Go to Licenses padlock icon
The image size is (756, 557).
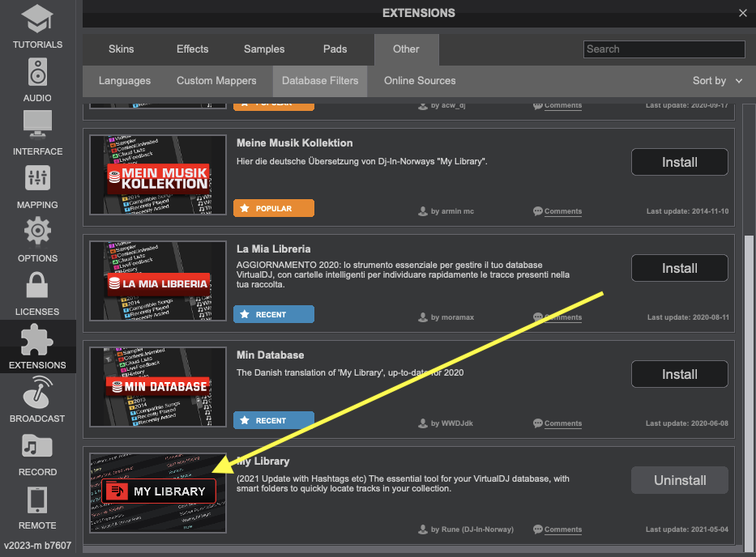pos(37,286)
